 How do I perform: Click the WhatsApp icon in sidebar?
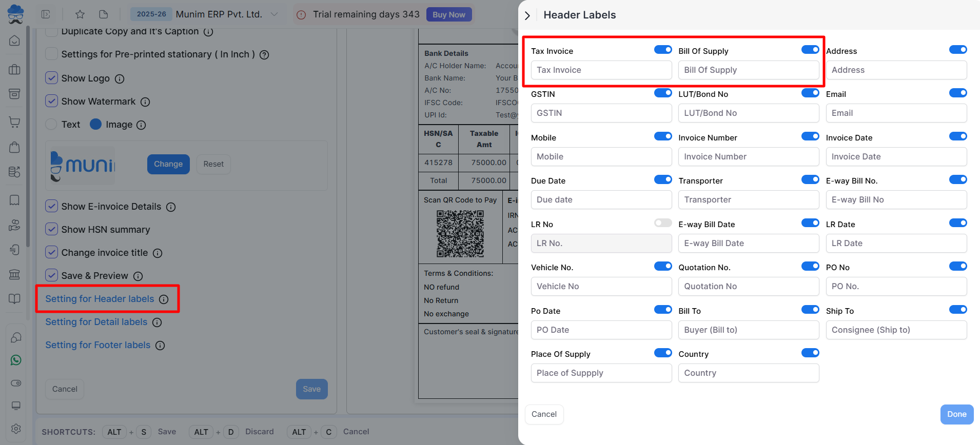point(16,360)
